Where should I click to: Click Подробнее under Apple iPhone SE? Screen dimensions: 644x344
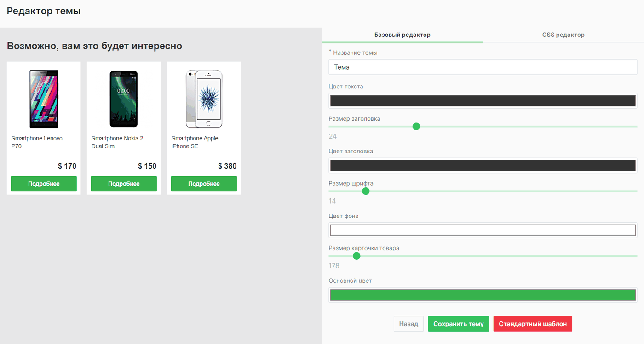coord(204,184)
